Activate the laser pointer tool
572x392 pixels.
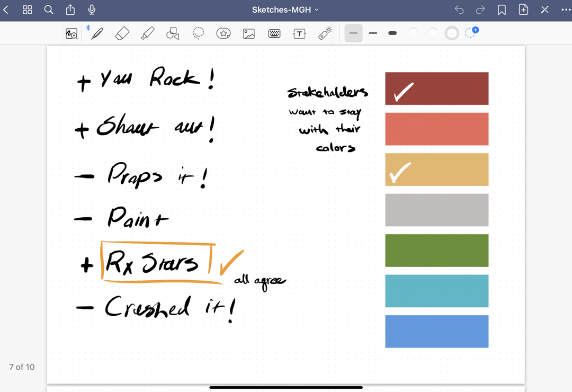point(325,33)
